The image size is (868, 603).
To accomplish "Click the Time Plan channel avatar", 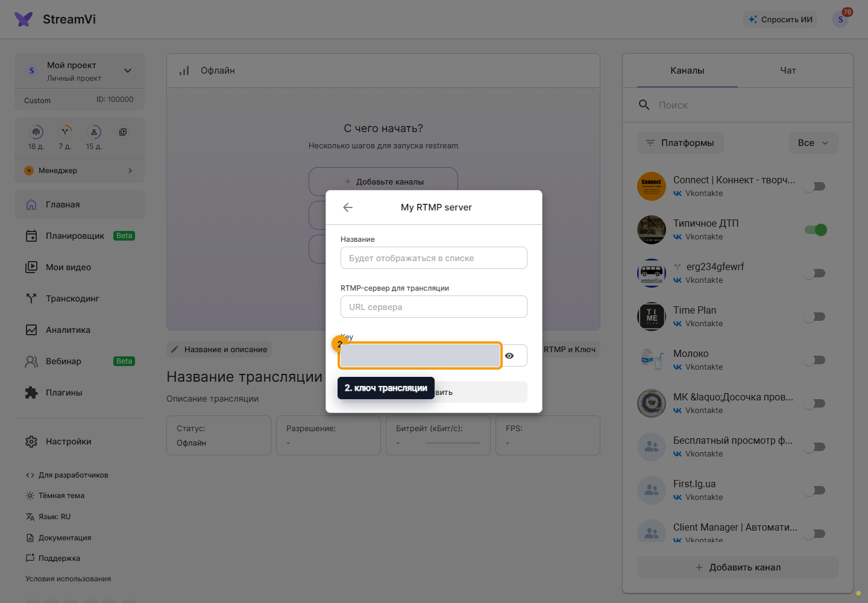I will [652, 317].
